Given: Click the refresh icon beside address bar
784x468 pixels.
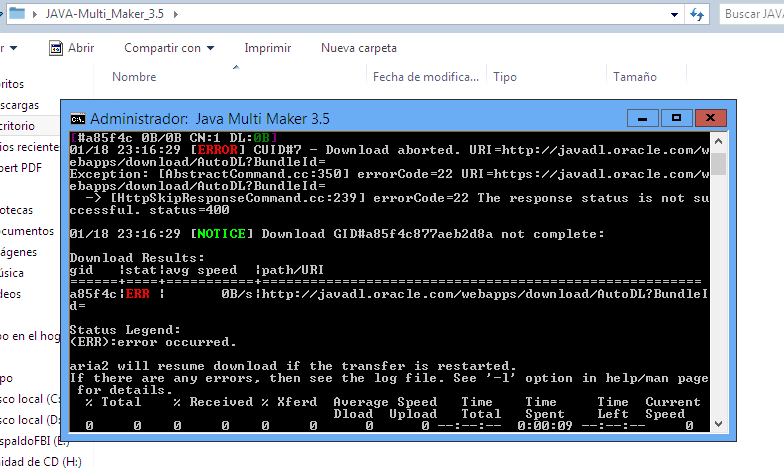Looking at the screenshot, I should tap(696, 15).
